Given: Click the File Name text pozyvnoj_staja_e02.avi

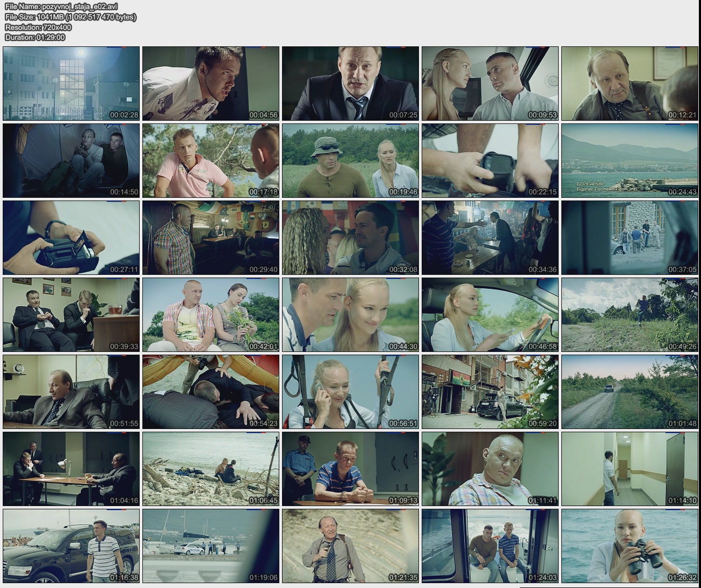Looking at the screenshot, I should 61,6.
